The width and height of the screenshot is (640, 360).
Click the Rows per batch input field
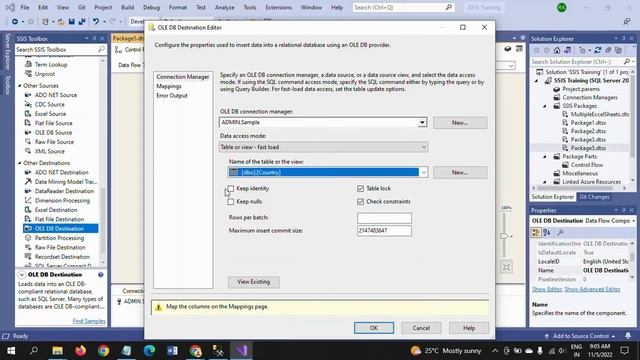point(384,218)
